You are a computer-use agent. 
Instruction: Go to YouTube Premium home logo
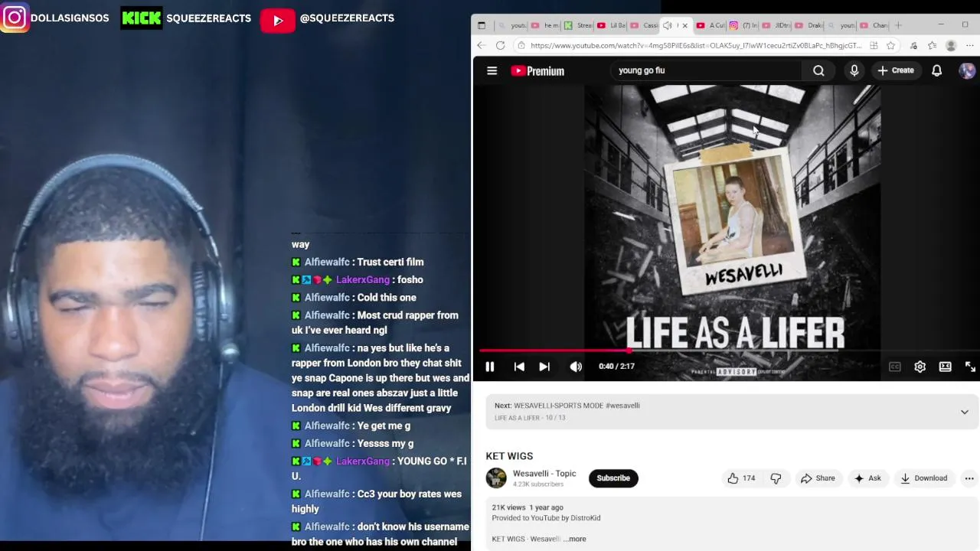pyautogui.click(x=537, y=70)
